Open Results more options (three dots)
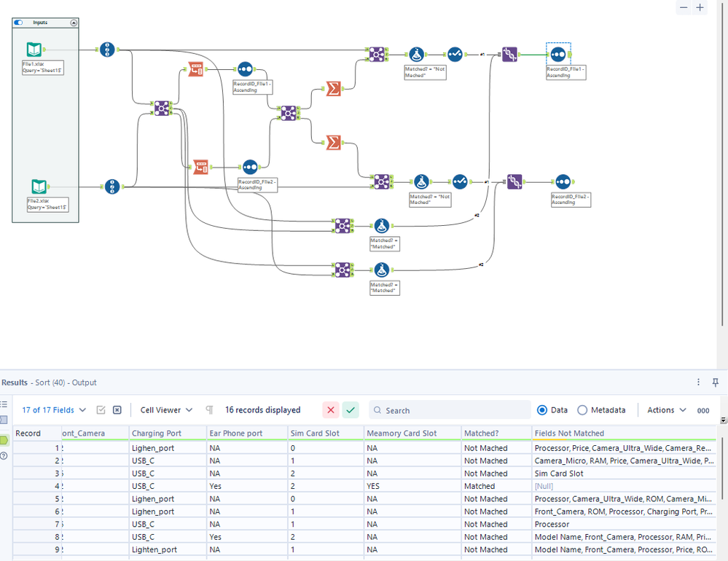Screen dimensions: 728x561 click(698, 382)
